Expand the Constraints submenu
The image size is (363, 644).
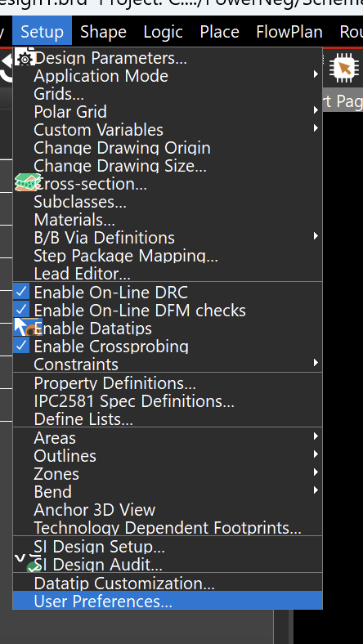pyautogui.click(x=168, y=364)
